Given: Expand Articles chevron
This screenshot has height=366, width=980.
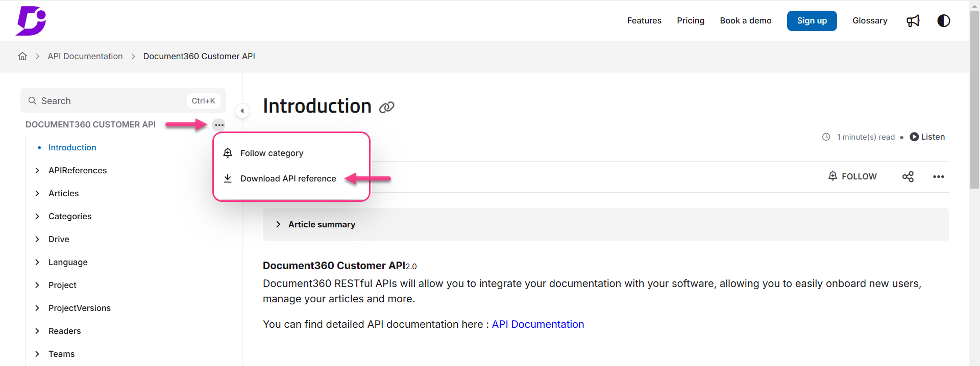Looking at the screenshot, I should coord(37,193).
